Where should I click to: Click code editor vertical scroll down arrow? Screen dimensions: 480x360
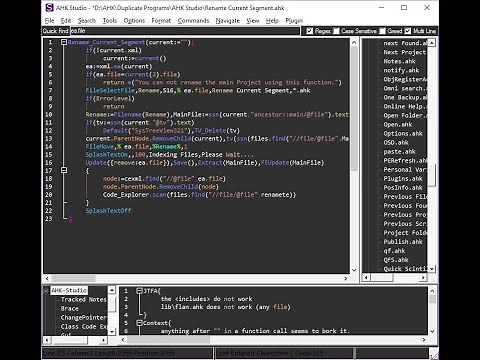pyautogui.click(x=354, y=270)
